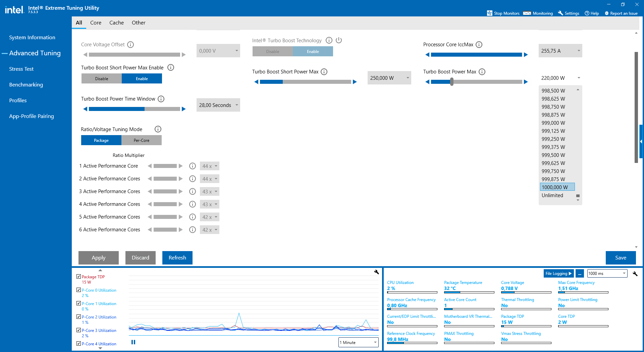Screen dimensions: 644x352
Task: Toggle P-Core 4 Utilization checkbox
Action: tap(79, 344)
